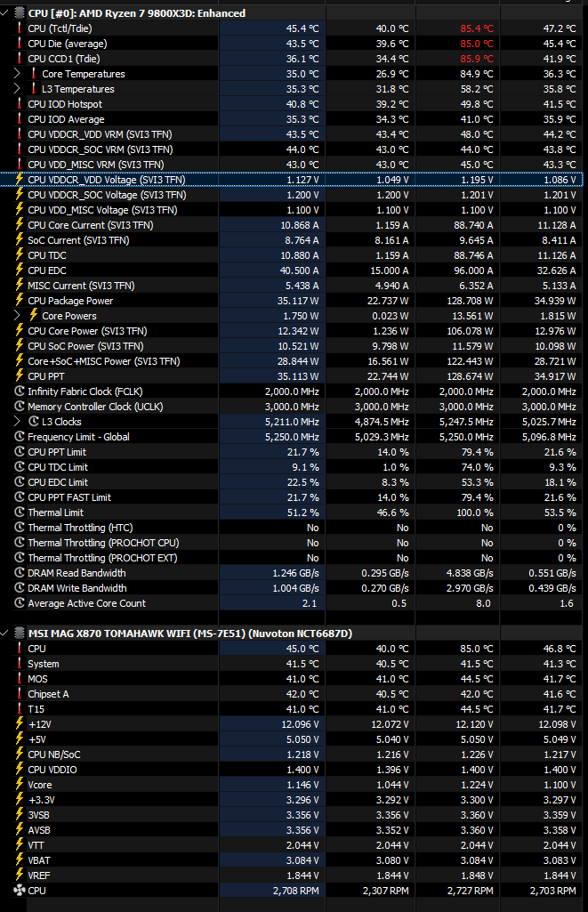Click the gauge icon beside DRAM Read Bandwidth
Screen dimensions: 588x912
20,573
